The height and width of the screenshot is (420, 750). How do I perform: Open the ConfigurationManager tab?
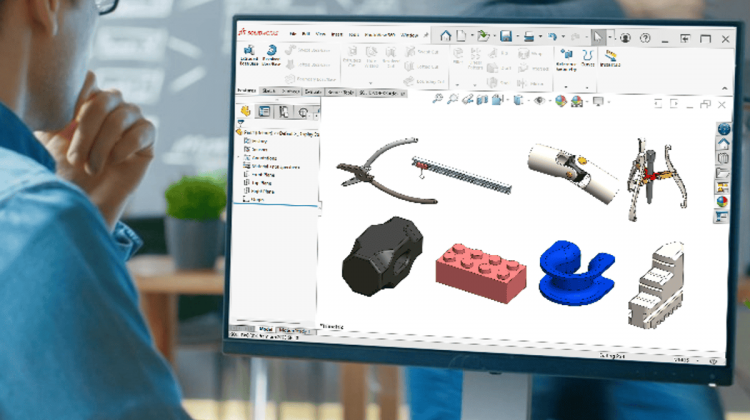point(284,112)
